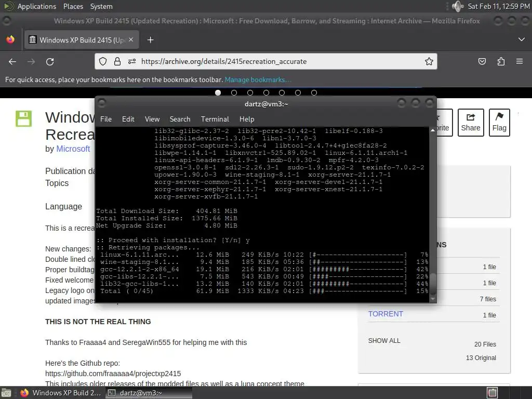Switch to dartz@vm3:~ taskbar button
The width and height of the screenshot is (532, 399).
[x=148, y=393]
